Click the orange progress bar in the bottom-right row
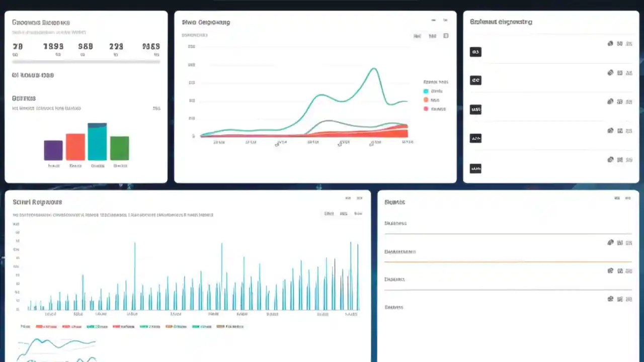644x362 pixels. (x=508, y=261)
